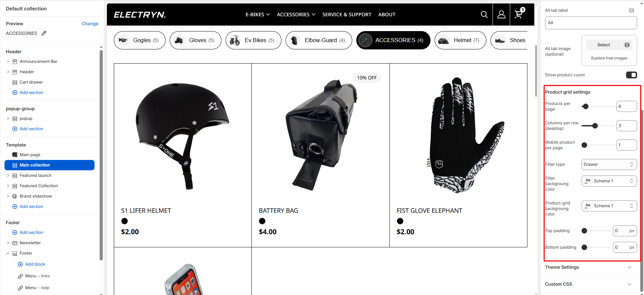Viewport: 644px width, 295px height.
Task: Toggle Show product count switch
Action: (631, 75)
